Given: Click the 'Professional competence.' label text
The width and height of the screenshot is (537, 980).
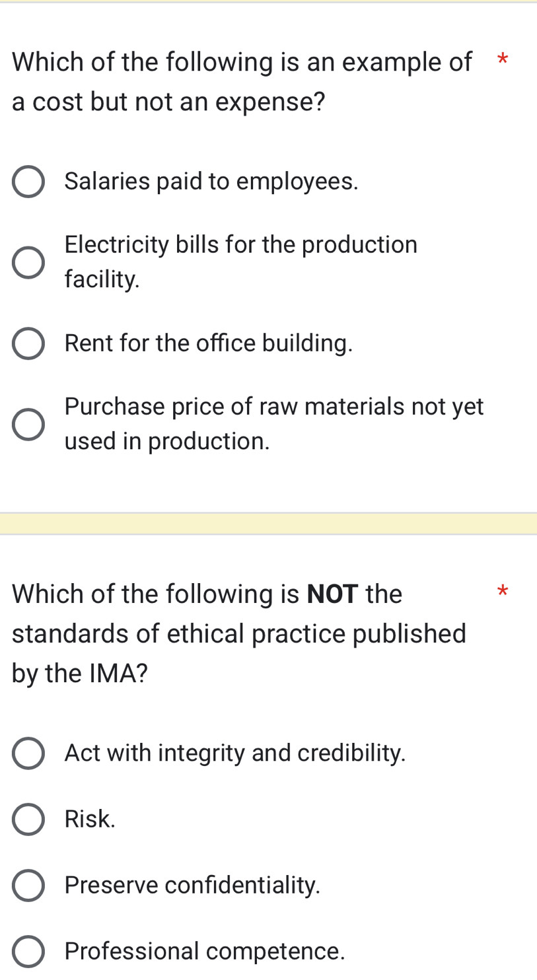Looking at the screenshot, I should coord(205,951).
